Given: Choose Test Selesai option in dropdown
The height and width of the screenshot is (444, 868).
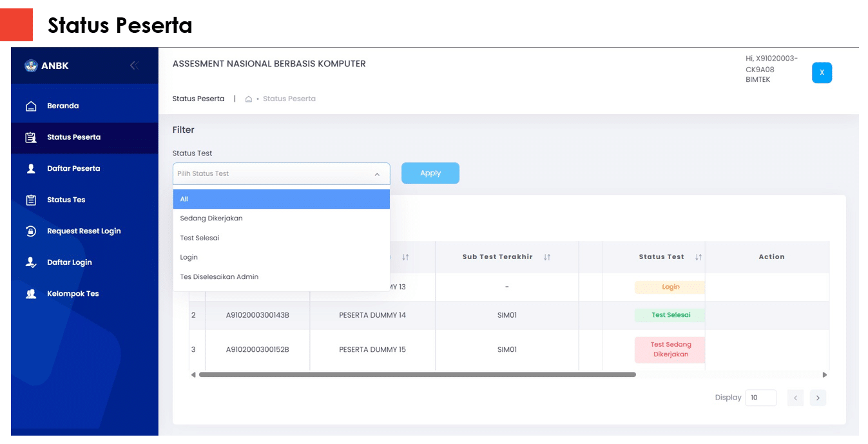Looking at the screenshot, I should click(282, 238).
